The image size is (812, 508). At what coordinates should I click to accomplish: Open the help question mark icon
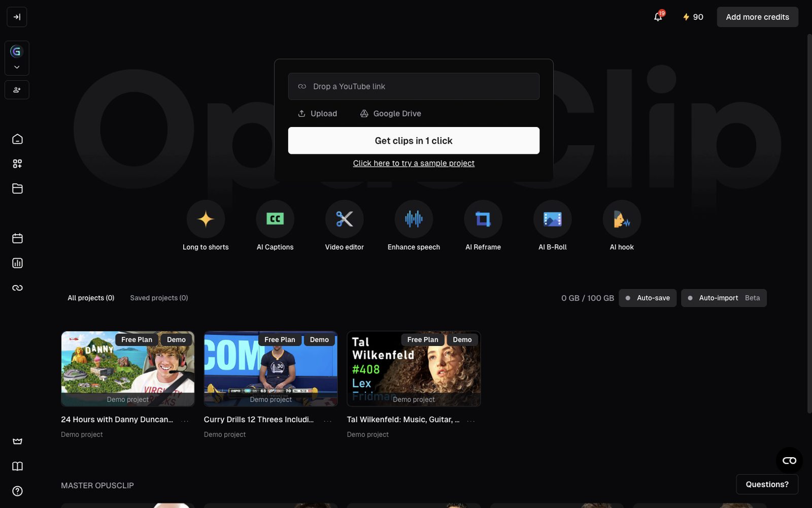(17, 491)
